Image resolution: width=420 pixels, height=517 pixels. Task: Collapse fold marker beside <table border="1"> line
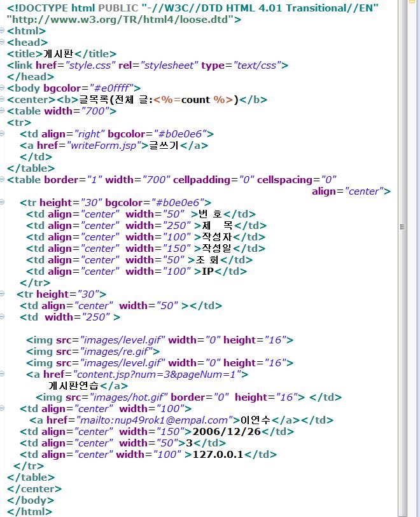(x=2, y=179)
